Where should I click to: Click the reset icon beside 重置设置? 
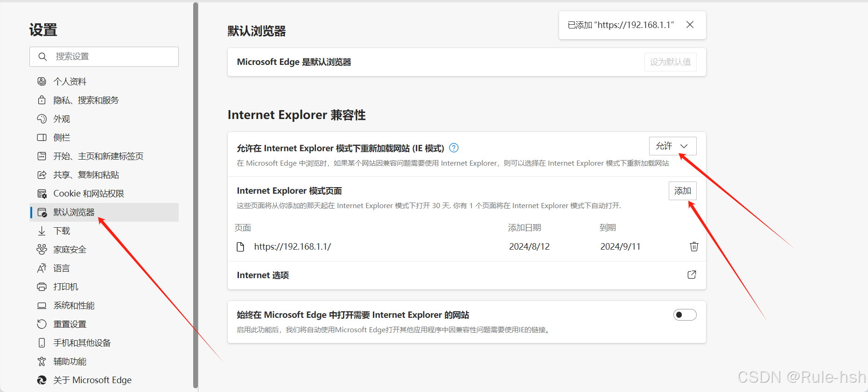[42, 324]
